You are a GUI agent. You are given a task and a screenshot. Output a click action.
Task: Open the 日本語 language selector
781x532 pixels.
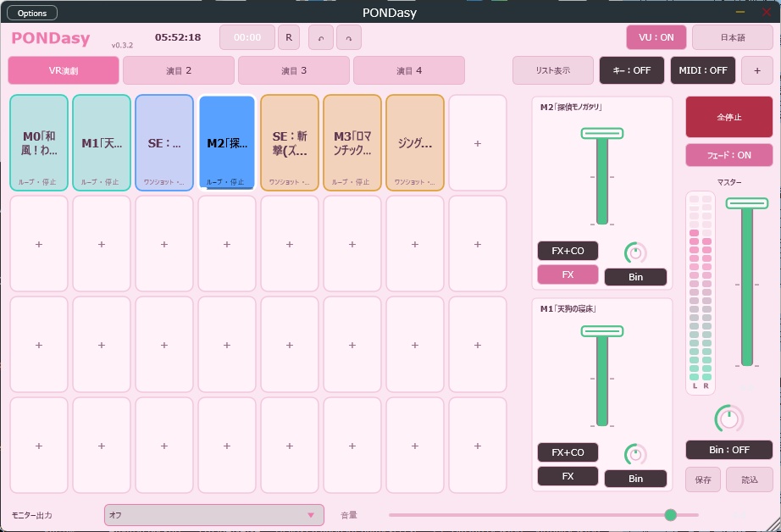733,37
